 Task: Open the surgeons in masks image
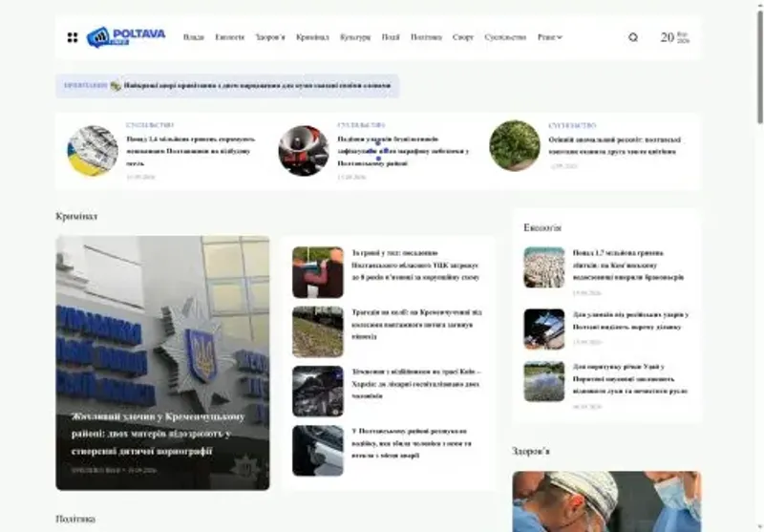(x=606, y=501)
